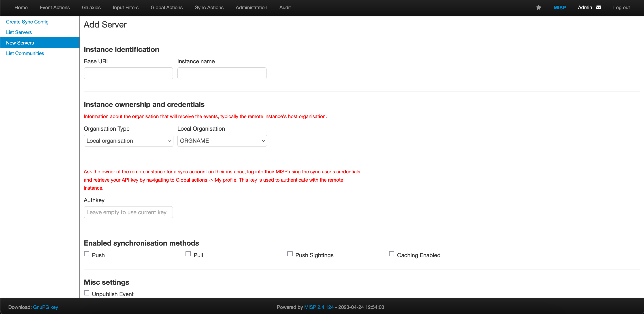Click the GnuPG key download link
The height and width of the screenshot is (314, 644).
45,307
